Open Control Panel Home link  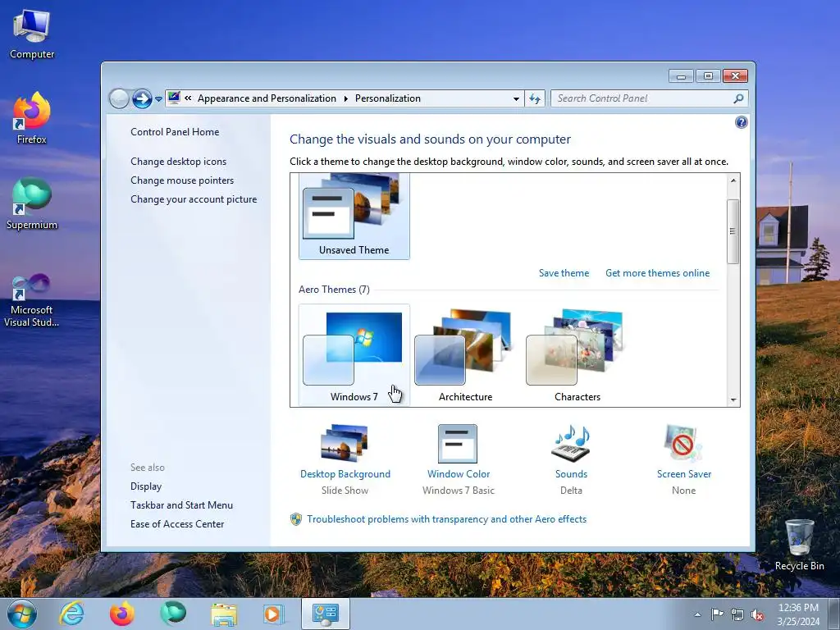(175, 132)
